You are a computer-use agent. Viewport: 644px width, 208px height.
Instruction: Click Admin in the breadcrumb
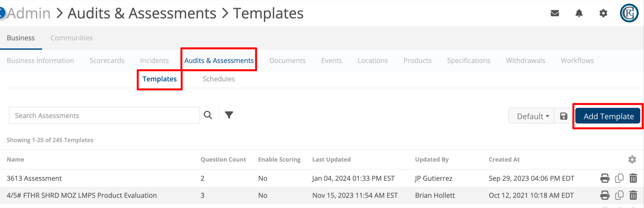click(x=29, y=13)
